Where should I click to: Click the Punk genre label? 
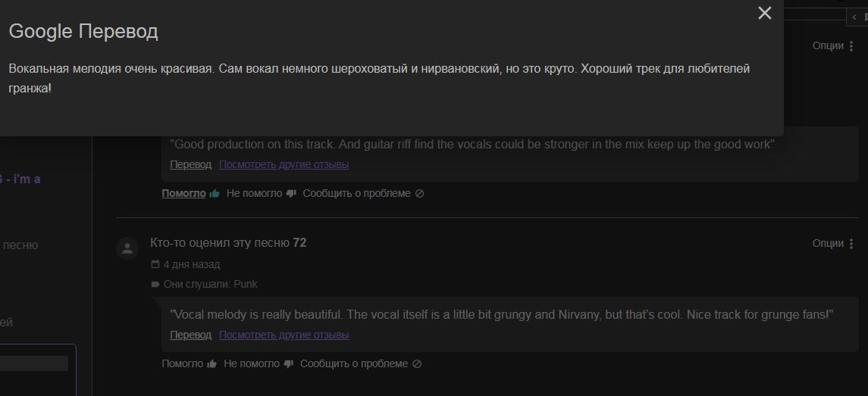(x=246, y=284)
